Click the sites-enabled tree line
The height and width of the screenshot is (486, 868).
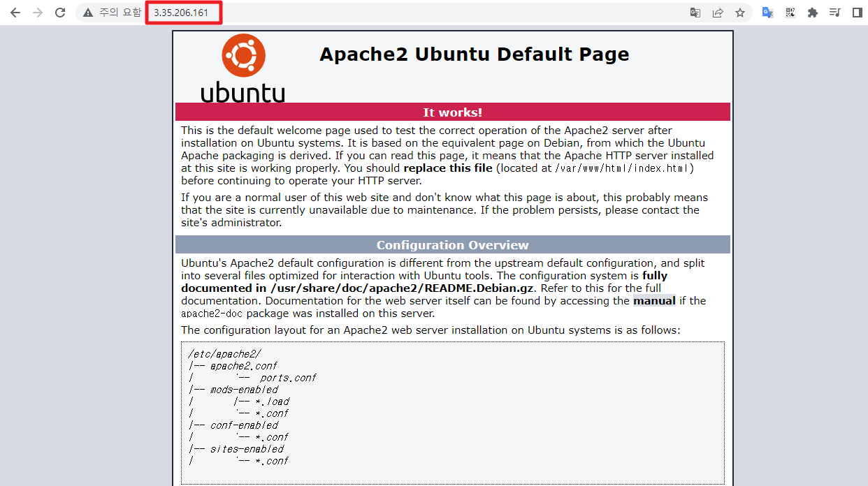(236, 449)
